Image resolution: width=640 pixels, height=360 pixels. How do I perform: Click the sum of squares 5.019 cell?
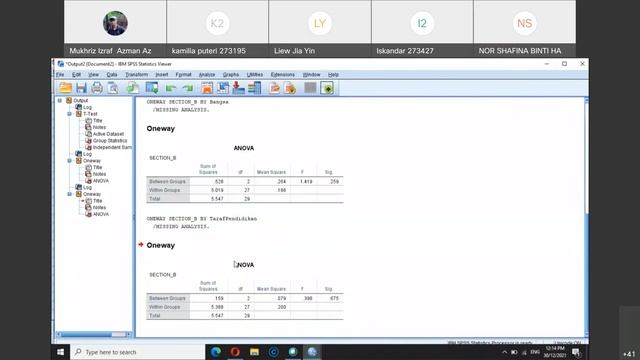pos(209,190)
